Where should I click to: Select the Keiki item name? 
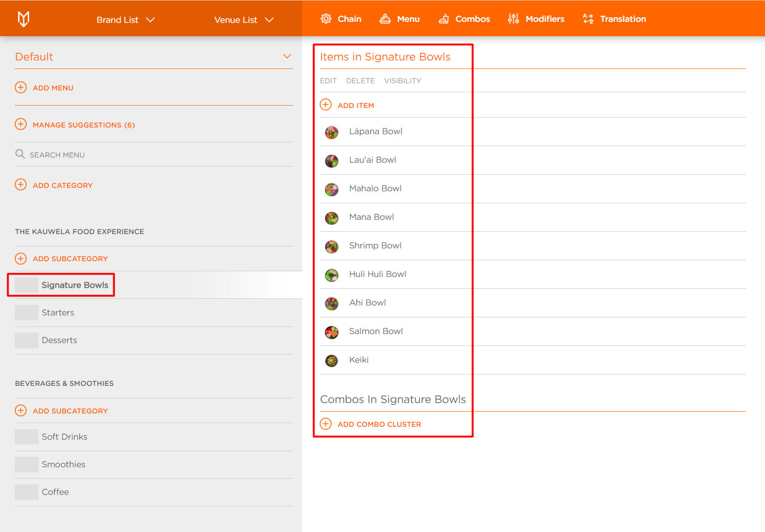[359, 360]
